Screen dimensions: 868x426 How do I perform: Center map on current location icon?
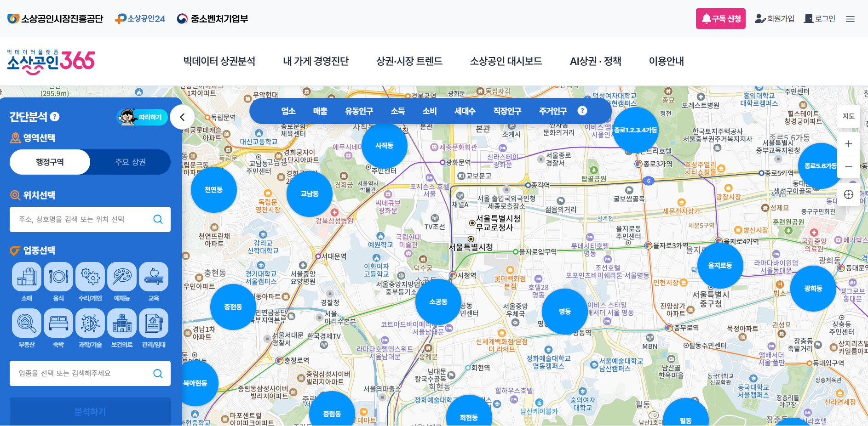click(849, 194)
